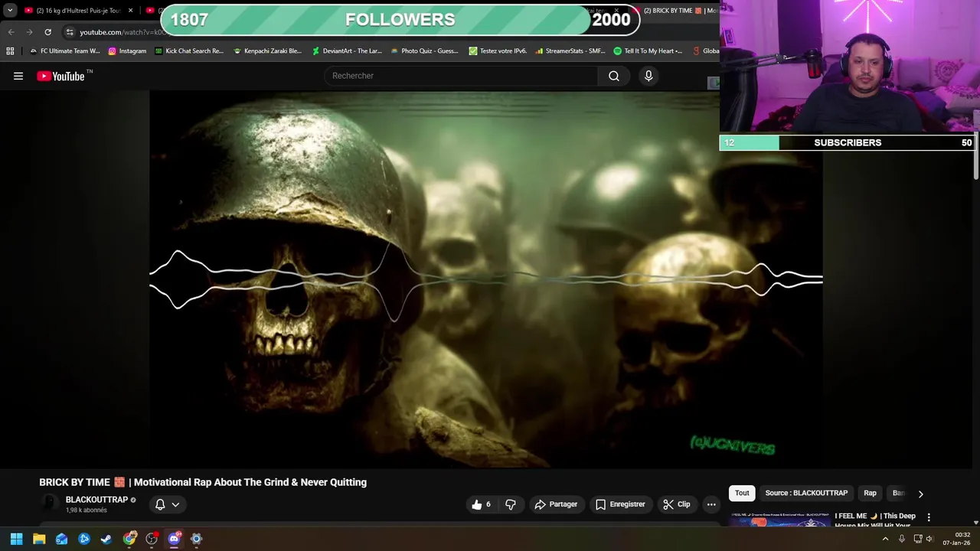Close the 16 kg d'Huîtres tab
Image resolution: width=980 pixels, height=551 pixels.
pyautogui.click(x=130, y=11)
